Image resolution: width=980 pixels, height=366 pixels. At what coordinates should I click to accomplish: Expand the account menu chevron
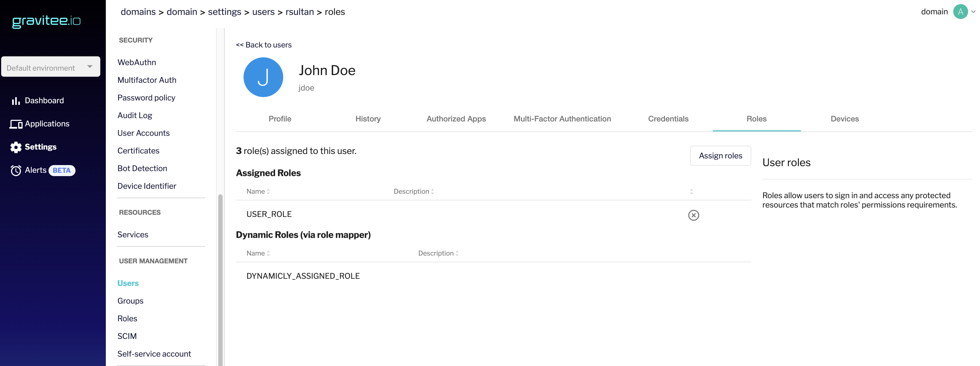point(973,12)
